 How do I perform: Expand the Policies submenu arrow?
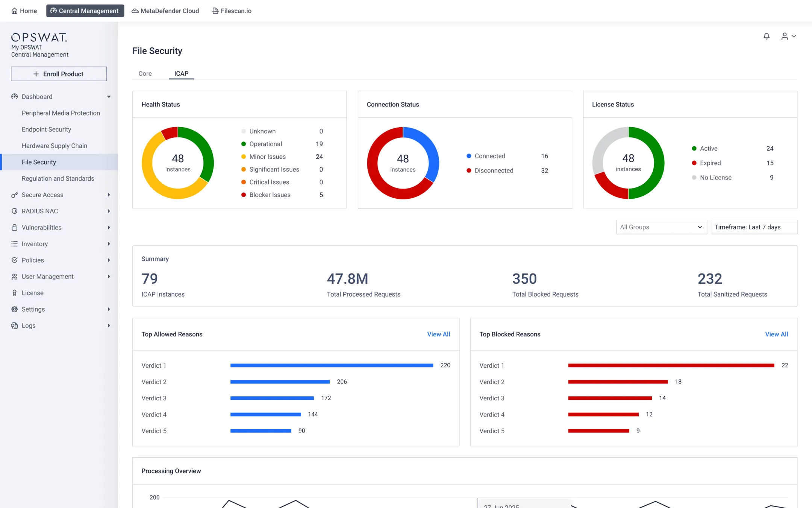tap(109, 260)
